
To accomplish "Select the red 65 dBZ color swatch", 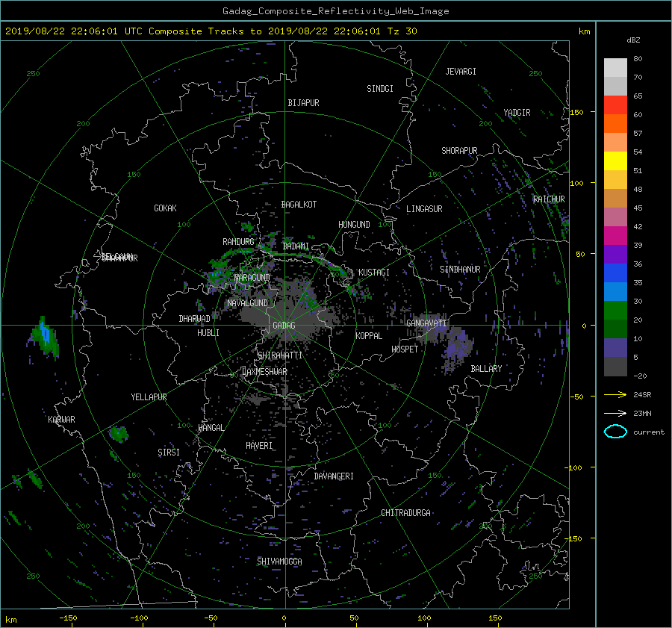I will click(x=615, y=105).
